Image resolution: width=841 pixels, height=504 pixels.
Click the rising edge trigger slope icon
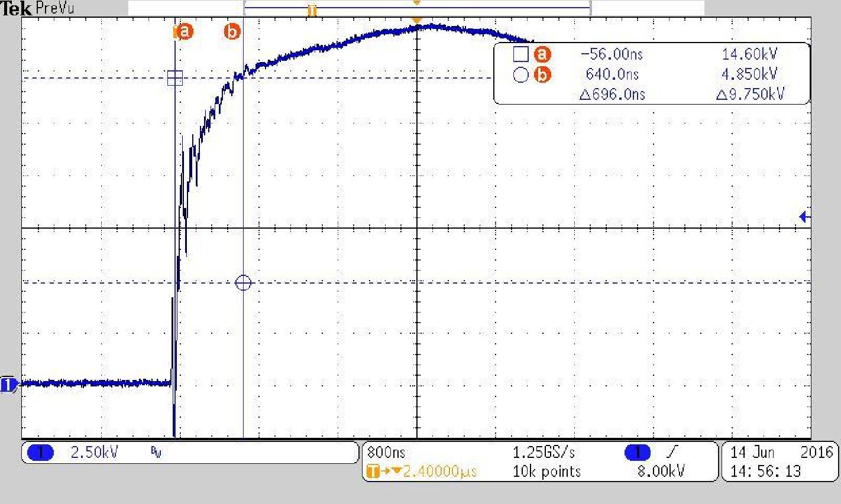672,453
